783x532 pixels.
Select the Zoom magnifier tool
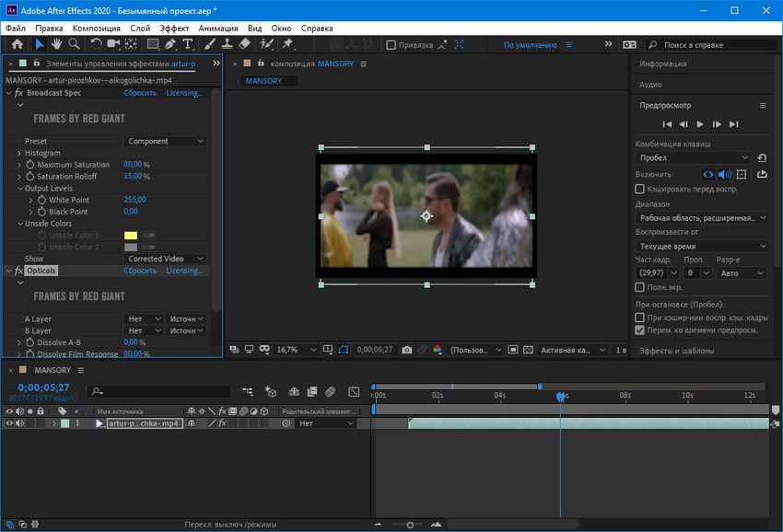(74, 44)
